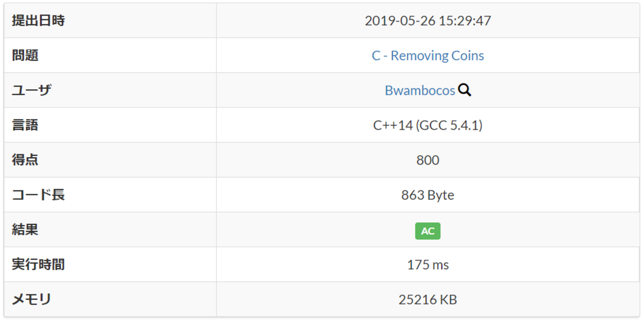644x322 pixels.
Task: Click the green AC result badge
Action: [428, 231]
